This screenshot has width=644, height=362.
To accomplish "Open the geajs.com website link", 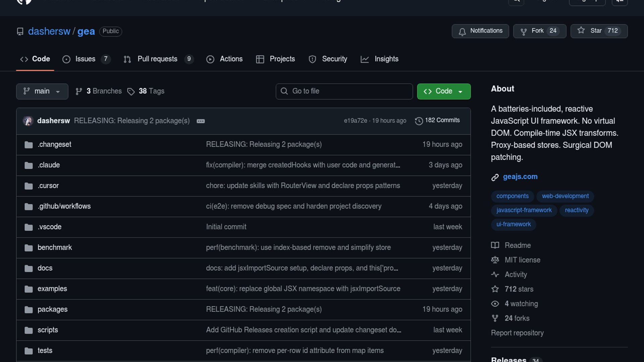I will click(x=520, y=177).
